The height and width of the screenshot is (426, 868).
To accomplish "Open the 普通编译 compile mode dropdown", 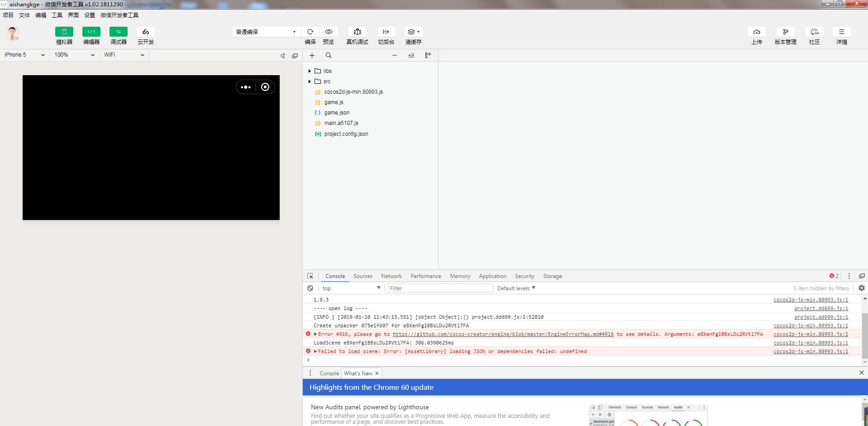I will point(266,32).
